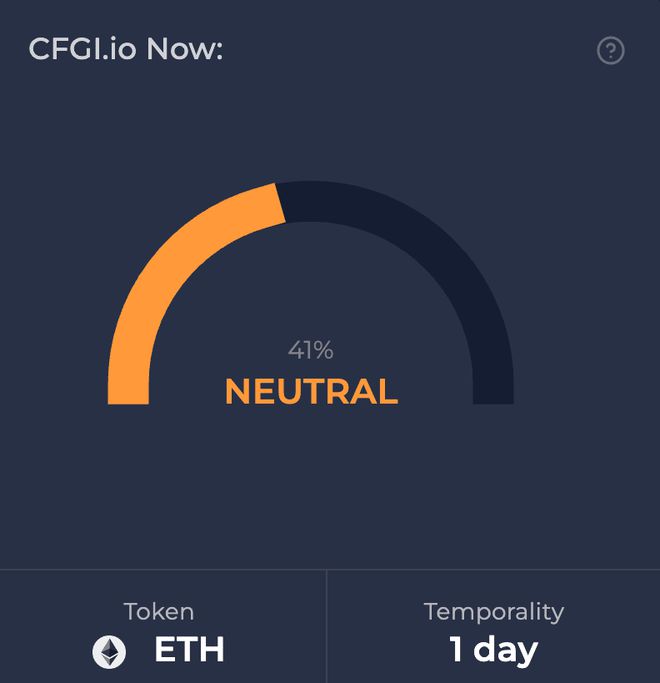The width and height of the screenshot is (660, 683).
Task: Click the empty gauge center above 41%
Action: [310, 290]
